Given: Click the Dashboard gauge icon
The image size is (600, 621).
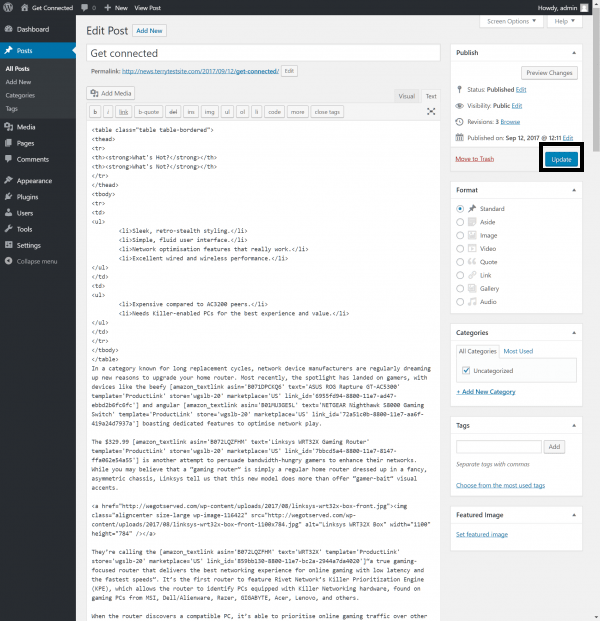Looking at the screenshot, I should [x=8, y=29].
